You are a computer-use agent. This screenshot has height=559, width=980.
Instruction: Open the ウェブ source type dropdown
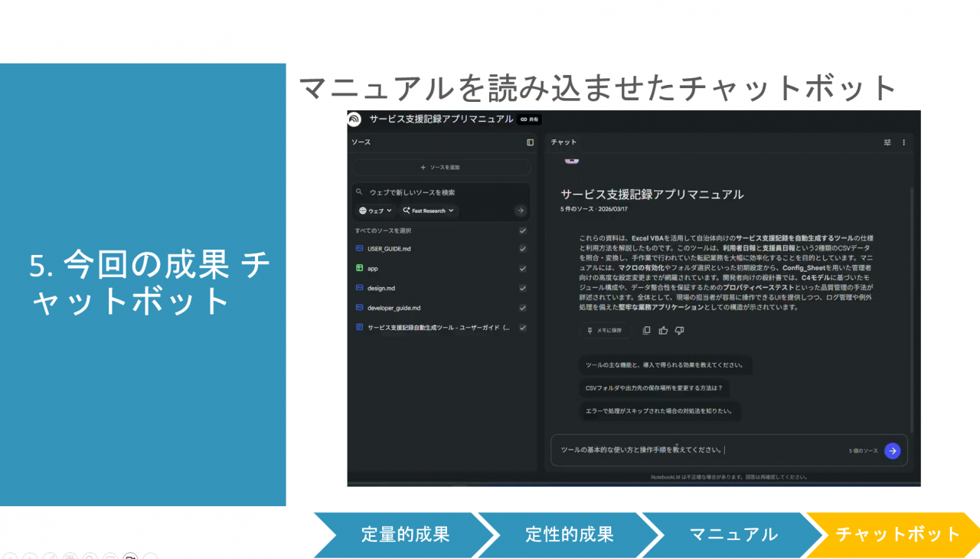click(376, 211)
